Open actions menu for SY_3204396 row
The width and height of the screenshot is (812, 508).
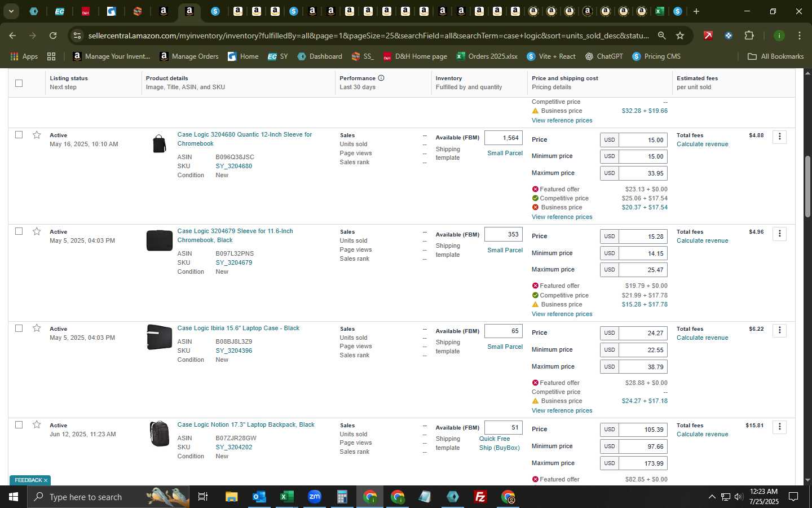779,330
